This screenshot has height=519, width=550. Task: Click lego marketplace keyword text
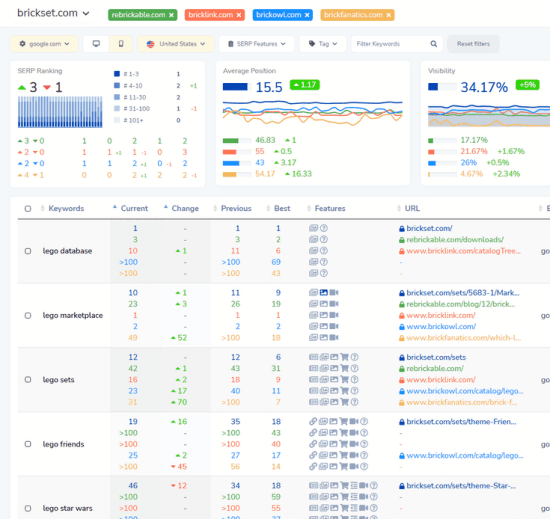[73, 316]
